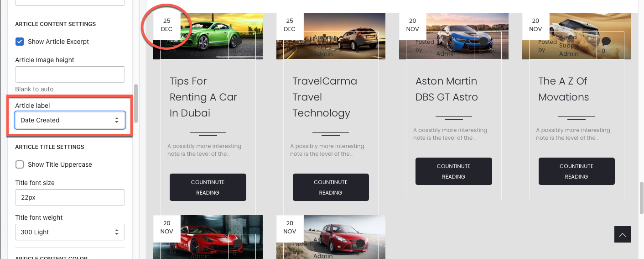This screenshot has height=259, width=644.
Task: Click comment bubble icon on Aston Martin card
Action: point(483,42)
